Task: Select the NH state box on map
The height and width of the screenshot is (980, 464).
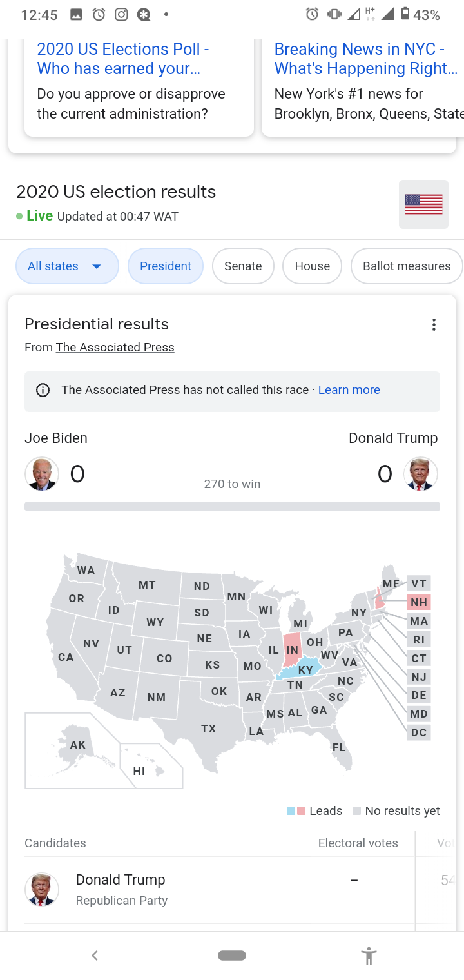Action: tap(419, 602)
